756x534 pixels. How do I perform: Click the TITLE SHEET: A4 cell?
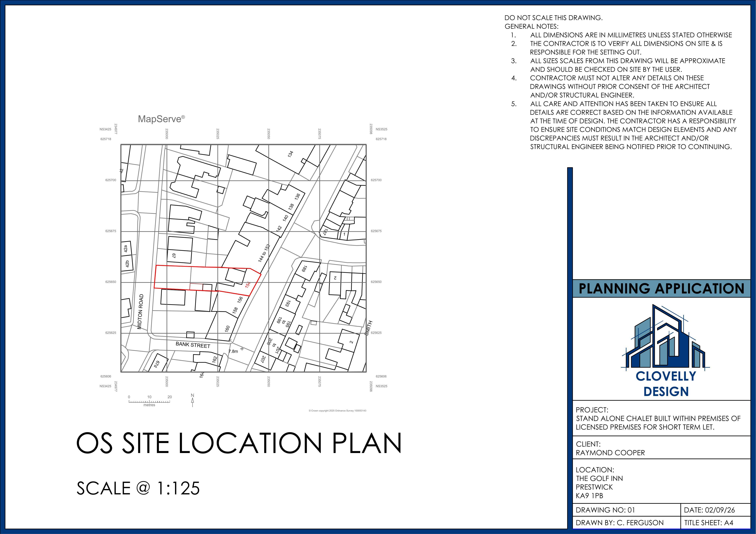(716, 523)
